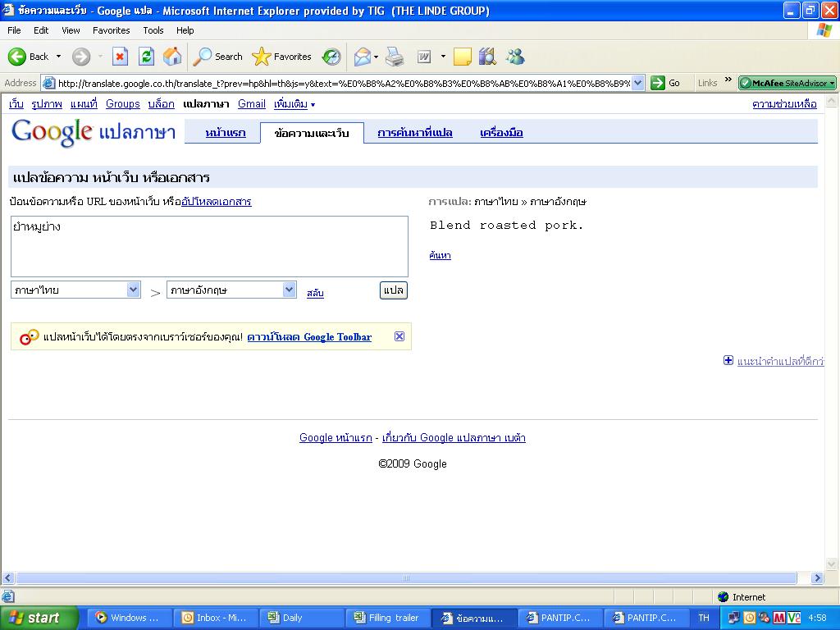Switch to Filling trailer Excel taskbar item
Viewport: 840px width, 630px height.
(x=387, y=618)
